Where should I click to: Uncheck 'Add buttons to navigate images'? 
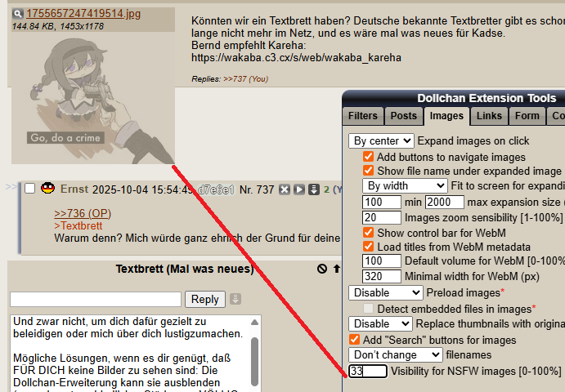coord(369,157)
